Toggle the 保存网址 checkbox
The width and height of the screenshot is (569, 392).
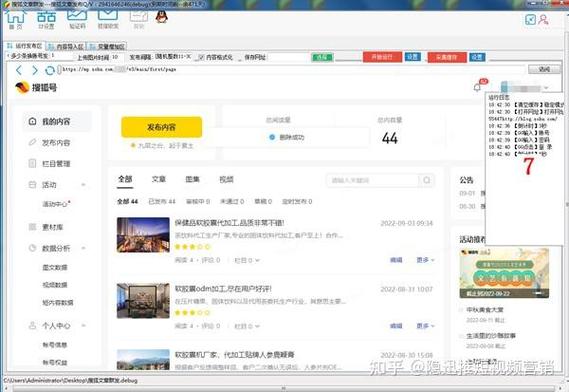(x=240, y=58)
